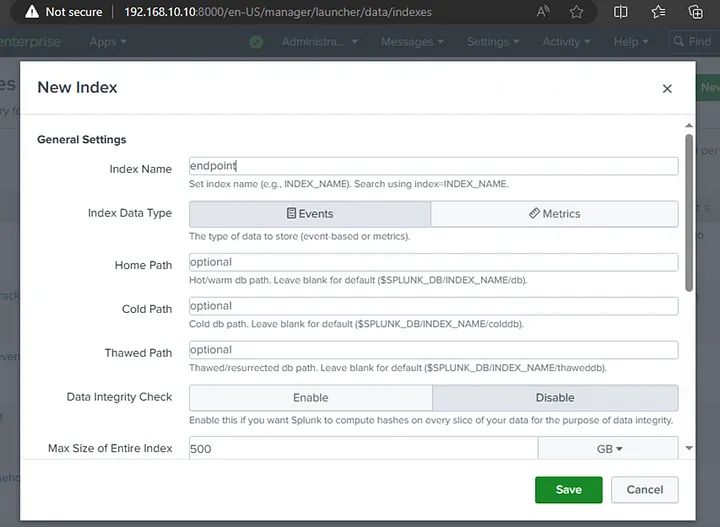Click the browser address bar URL
720x527 pixels.
click(278, 12)
